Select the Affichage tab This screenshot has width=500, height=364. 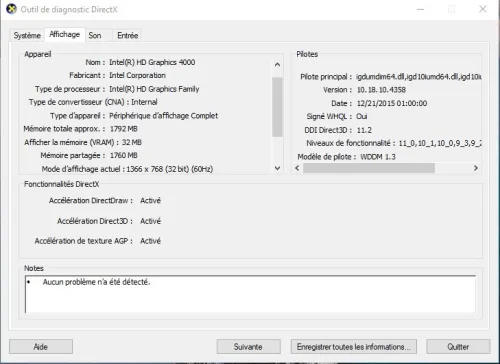pos(64,34)
